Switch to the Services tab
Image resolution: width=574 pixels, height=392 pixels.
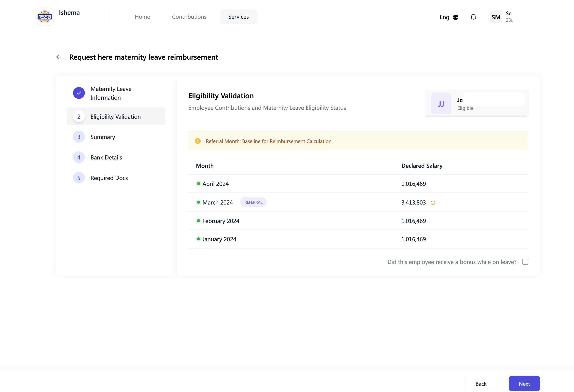coord(238,17)
